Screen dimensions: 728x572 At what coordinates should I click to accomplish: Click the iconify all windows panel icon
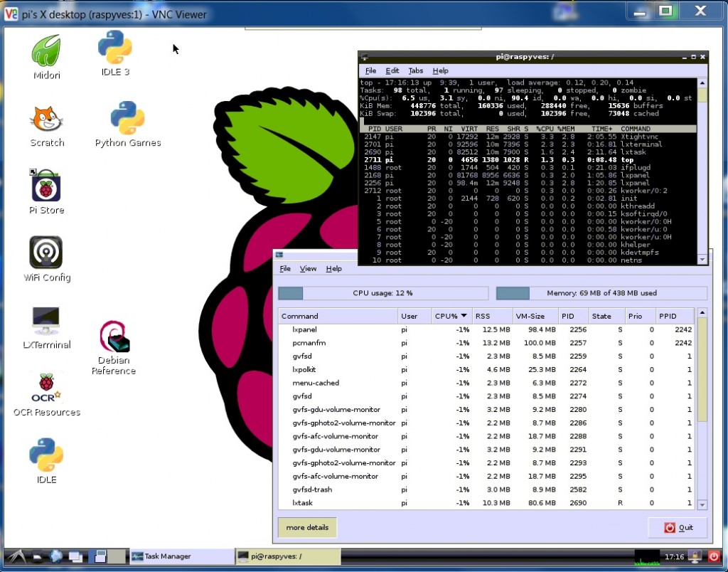(x=75, y=556)
